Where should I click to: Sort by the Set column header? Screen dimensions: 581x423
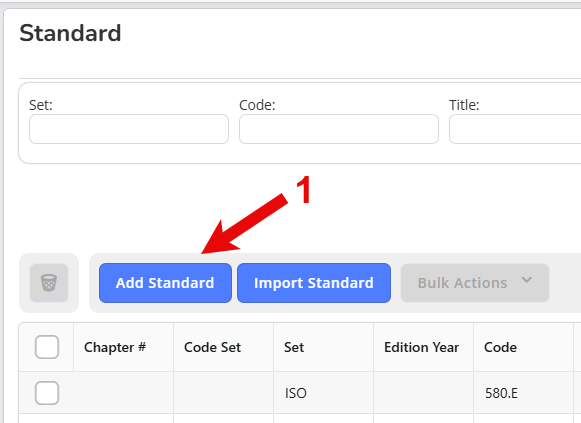(294, 347)
